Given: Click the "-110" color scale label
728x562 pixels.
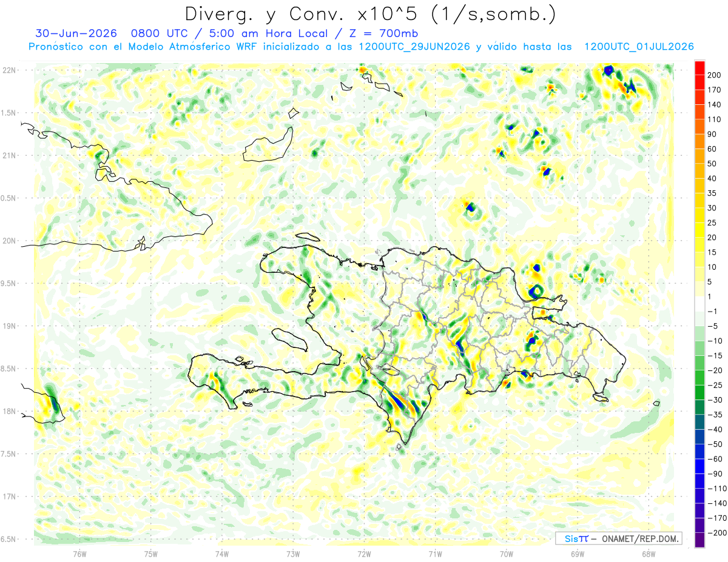Looking at the screenshot, I should (x=718, y=489).
